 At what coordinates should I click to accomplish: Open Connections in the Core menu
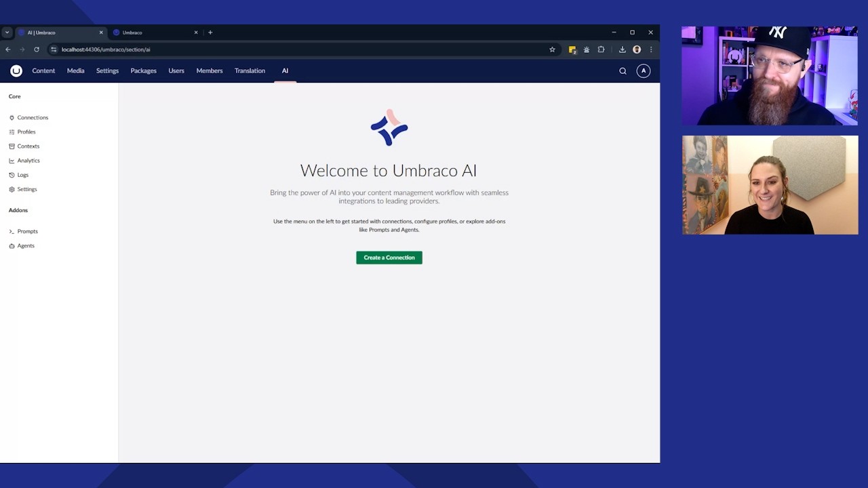click(x=33, y=118)
